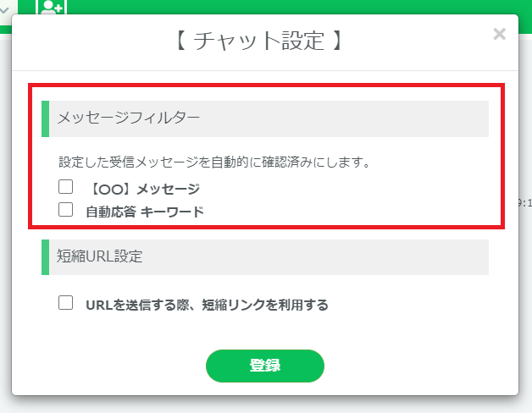532x413 pixels.
Task: Click the 短縮URL設定 section header
Action: [265, 257]
